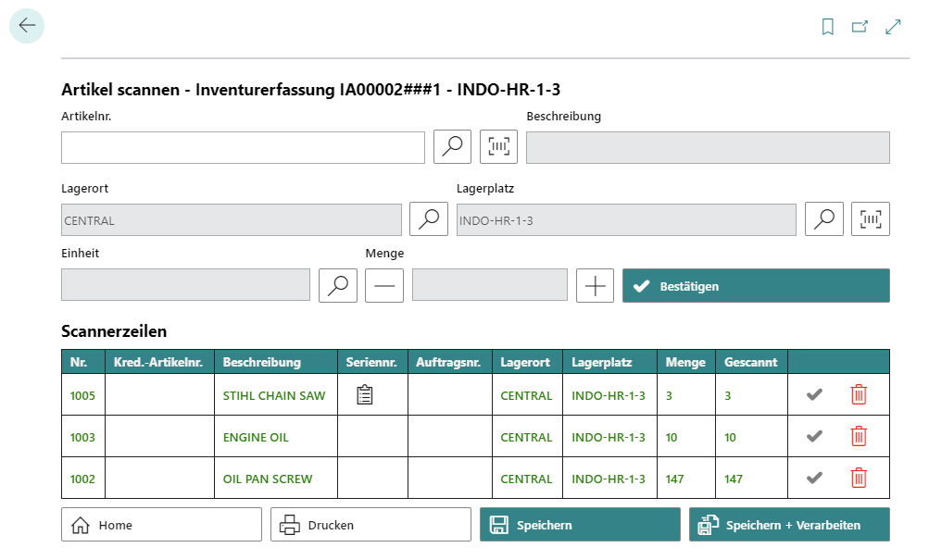The height and width of the screenshot is (560, 929).
Task: Click the Kred.-Artikelnr. column header
Action: [x=160, y=362]
